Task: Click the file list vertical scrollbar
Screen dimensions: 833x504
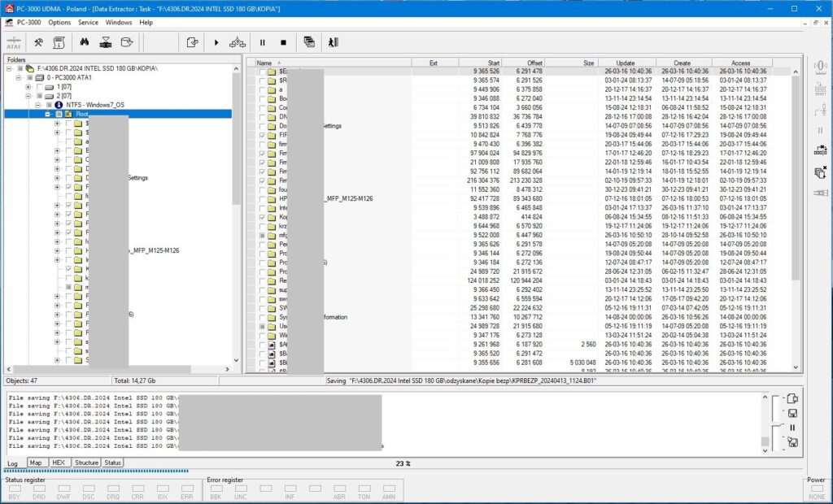Action: (796, 219)
